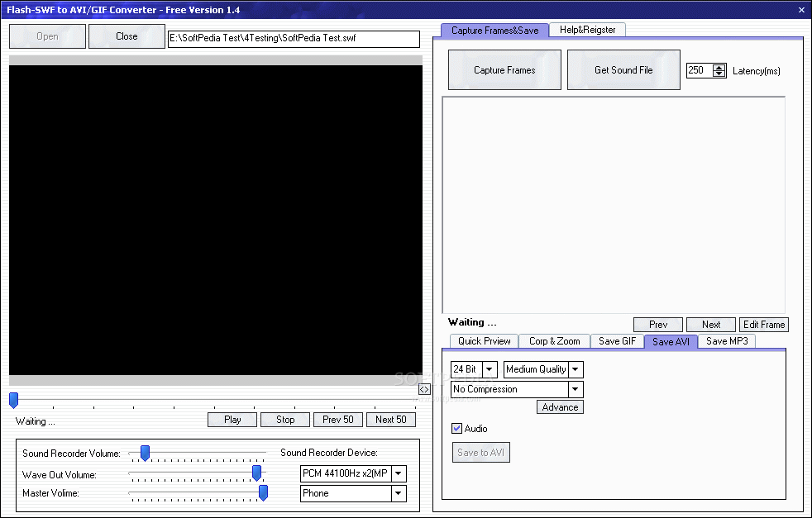Click the empty captured frames list panel

coord(614,205)
